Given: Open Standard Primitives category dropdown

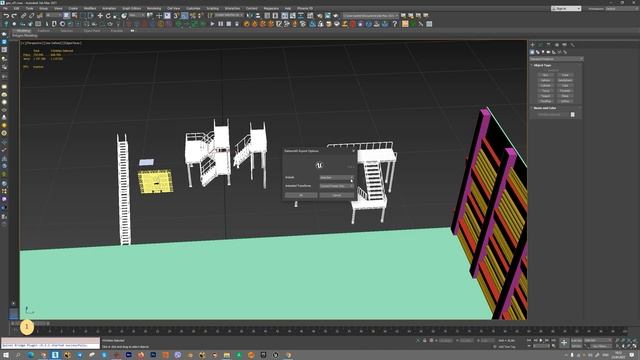Looking at the screenshot, I should pos(556,59).
